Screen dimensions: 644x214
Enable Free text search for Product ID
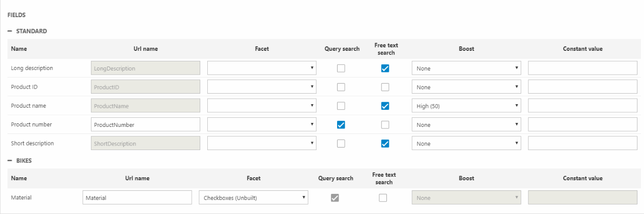(x=385, y=87)
